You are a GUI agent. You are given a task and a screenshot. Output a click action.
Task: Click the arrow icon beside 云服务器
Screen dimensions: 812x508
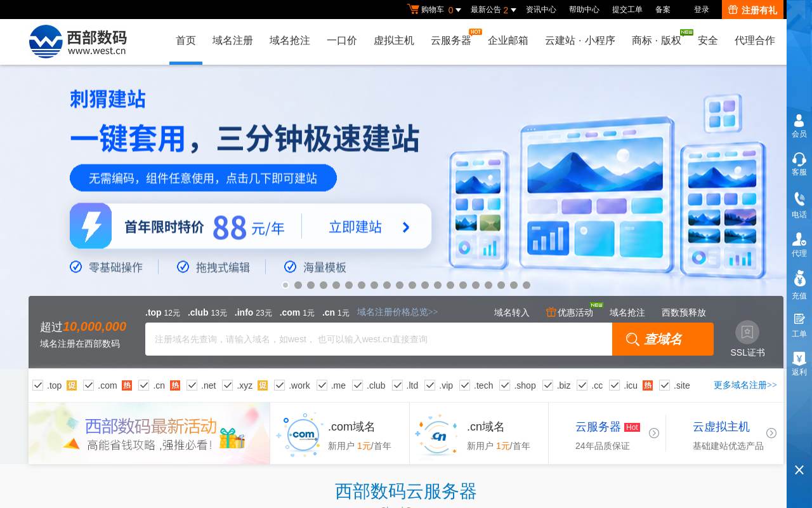coord(654,433)
